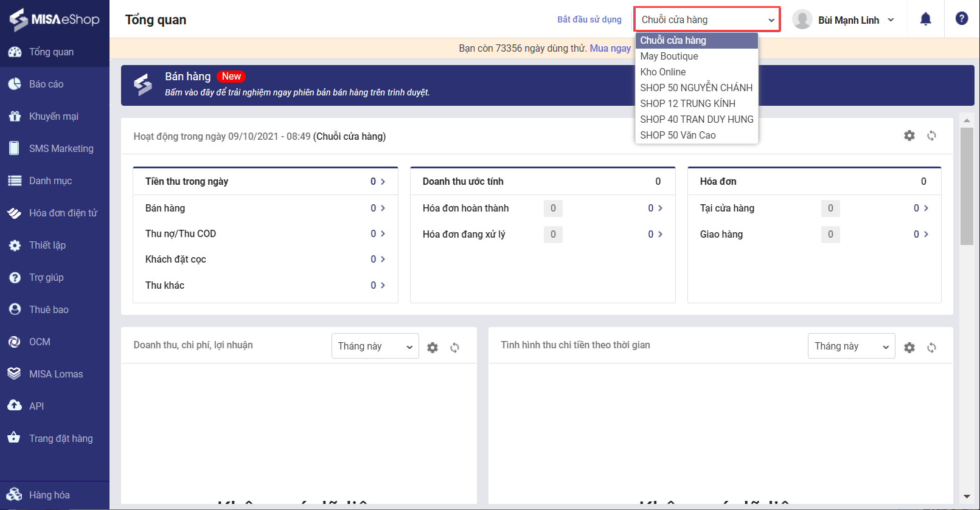The height and width of the screenshot is (510, 980).
Task: Click Bắt đầu sử dụng link
Action: 589,19
